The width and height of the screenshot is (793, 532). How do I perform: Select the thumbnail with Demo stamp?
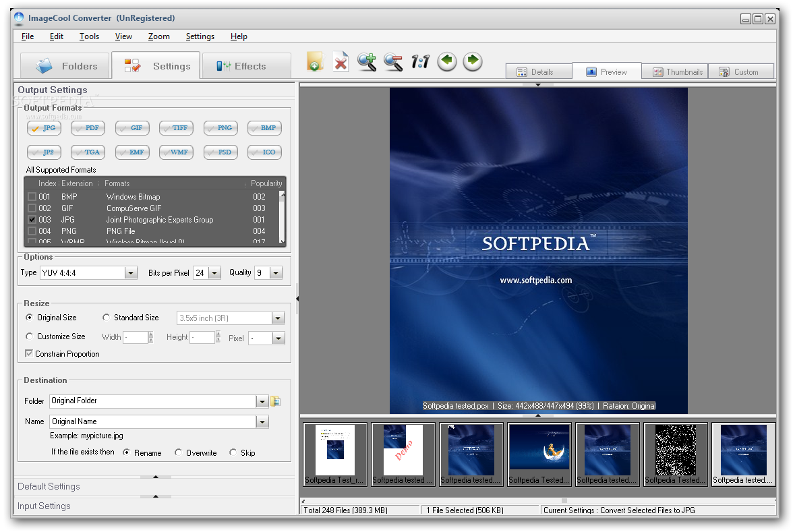coord(403,454)
